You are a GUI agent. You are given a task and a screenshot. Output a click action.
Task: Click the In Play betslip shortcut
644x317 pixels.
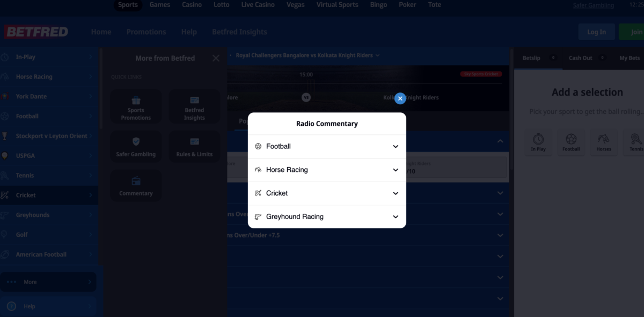(x=538, y=142)
